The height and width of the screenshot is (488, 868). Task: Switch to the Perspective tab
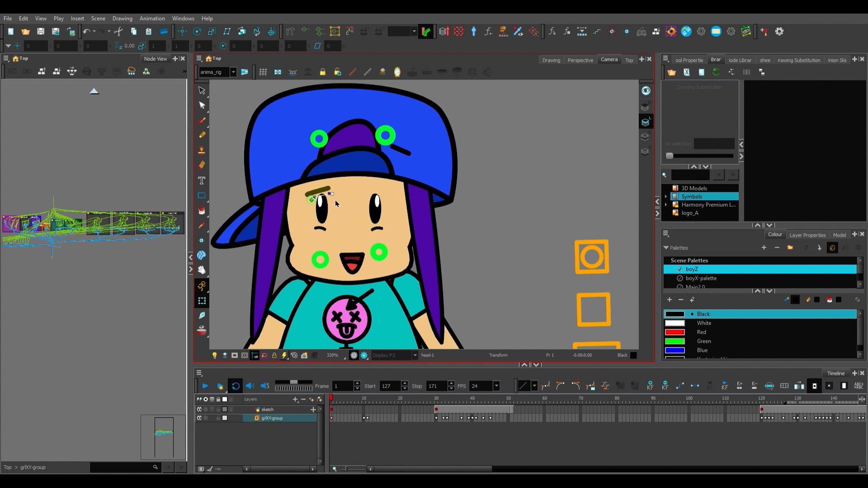580,60
